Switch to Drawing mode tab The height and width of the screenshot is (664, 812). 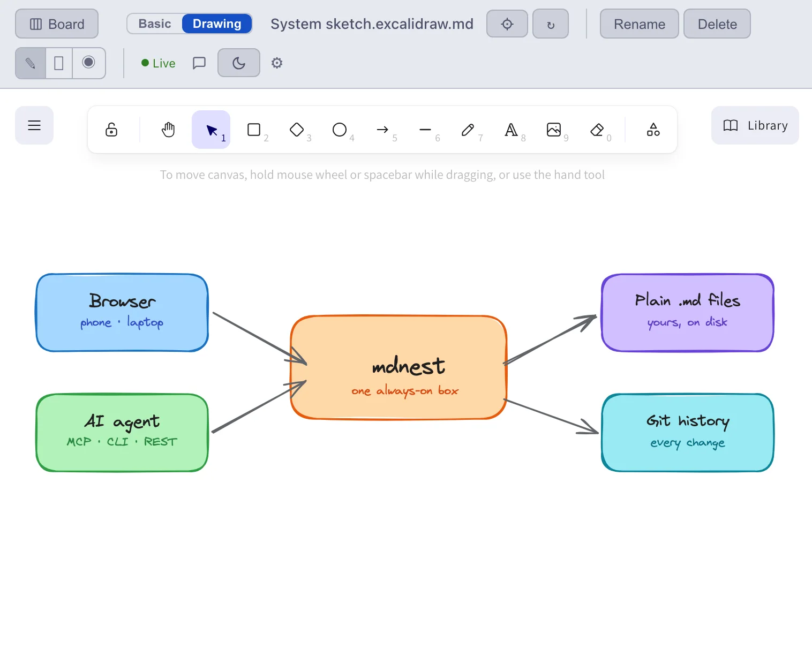pyautogui.click(x=217, y=24)
